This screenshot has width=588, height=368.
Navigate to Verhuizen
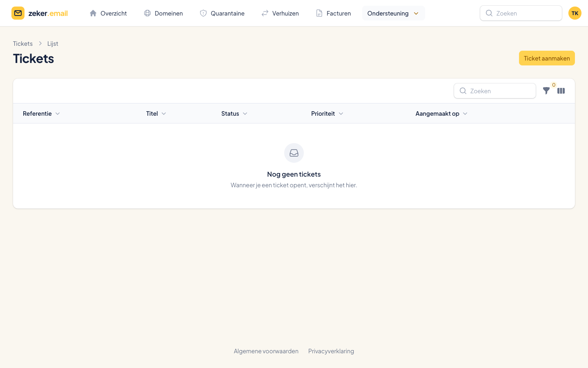point(280,13)
